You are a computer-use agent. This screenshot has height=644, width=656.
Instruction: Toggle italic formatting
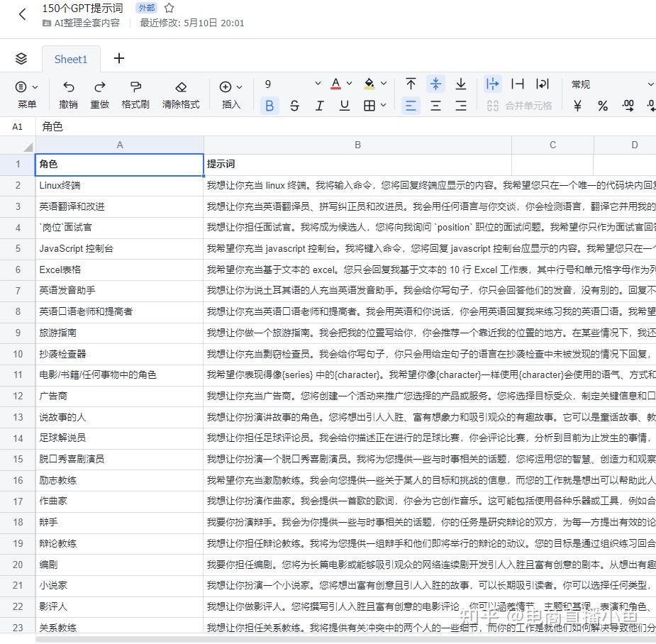(319, 105)
